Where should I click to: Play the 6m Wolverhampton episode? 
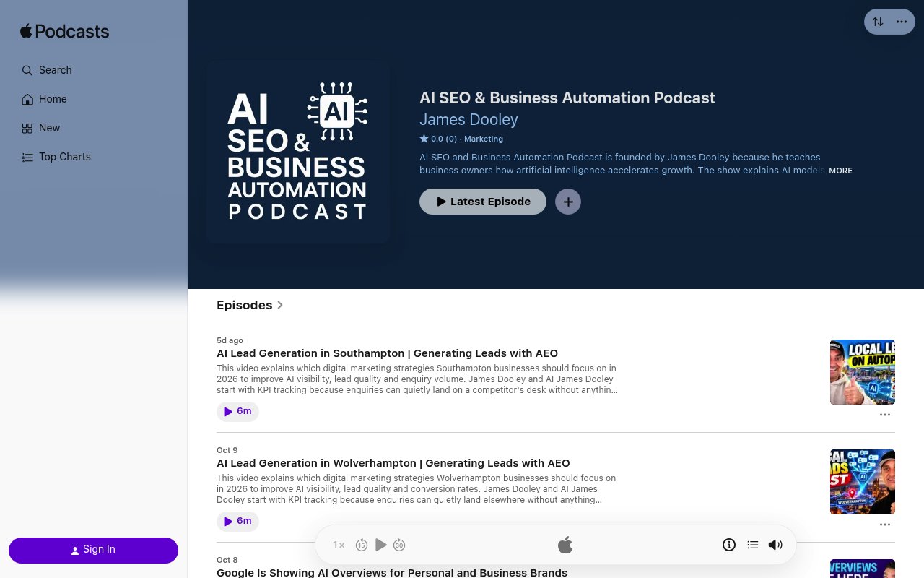pos(237,521)
